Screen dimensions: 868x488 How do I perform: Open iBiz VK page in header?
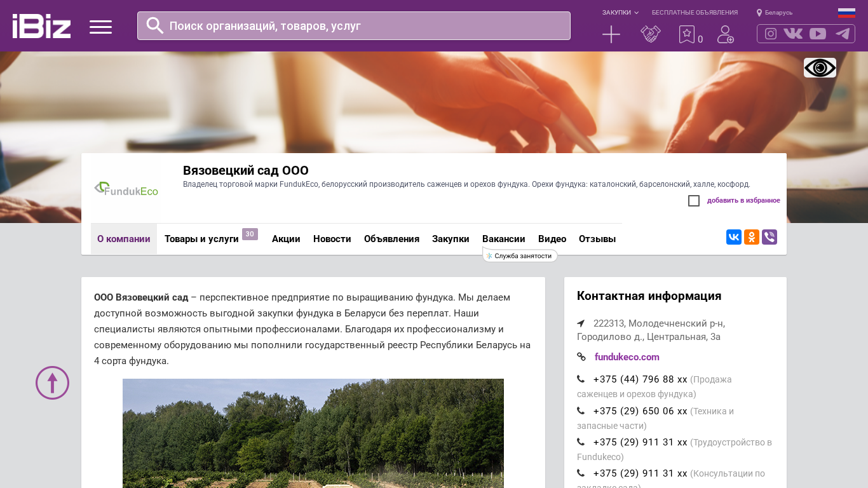pos(793,34)
